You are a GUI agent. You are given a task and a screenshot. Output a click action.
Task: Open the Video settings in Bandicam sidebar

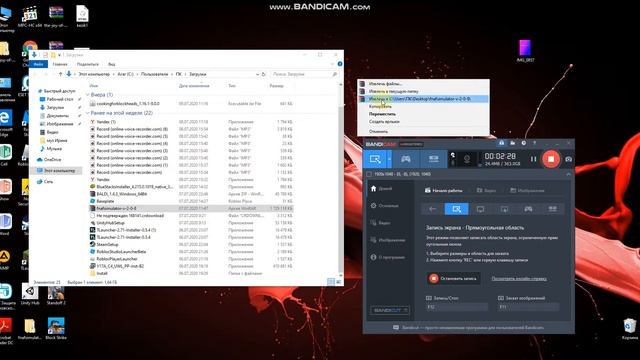(381, 223)
